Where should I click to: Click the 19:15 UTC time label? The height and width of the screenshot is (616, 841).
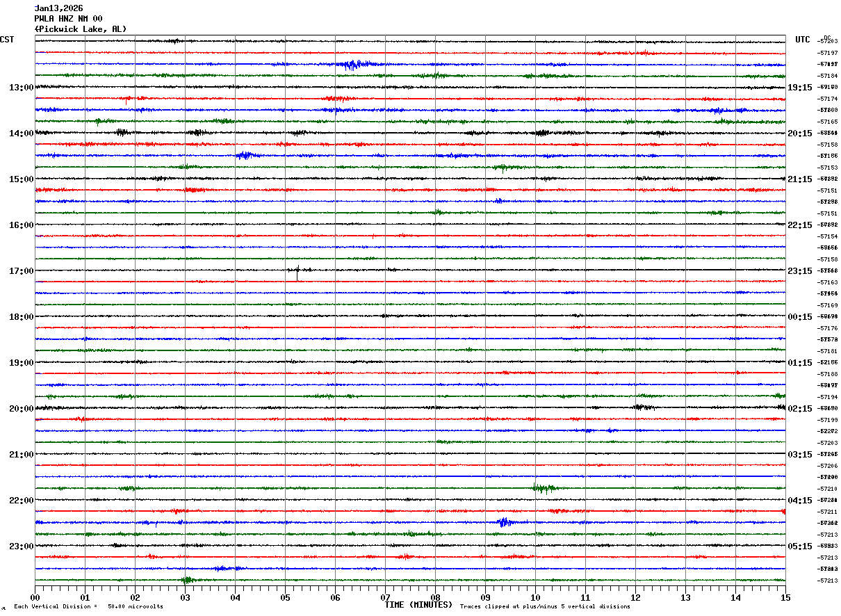tap(799, 88)
